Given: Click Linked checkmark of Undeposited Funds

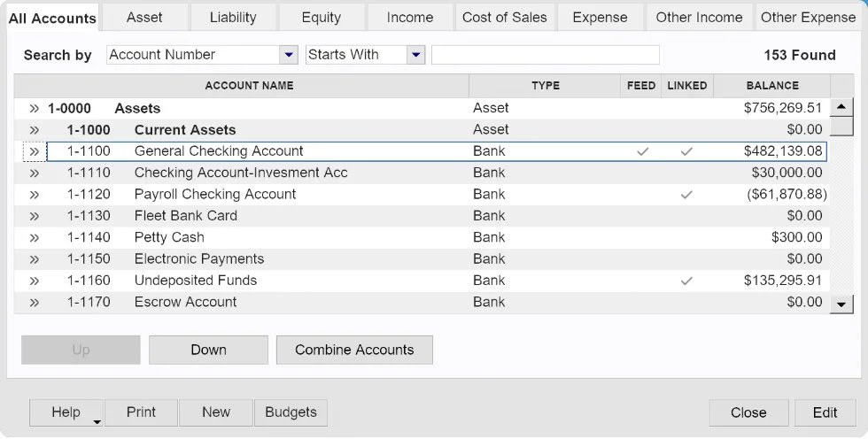Looking at the screenshot, I should tap(686, 281).
